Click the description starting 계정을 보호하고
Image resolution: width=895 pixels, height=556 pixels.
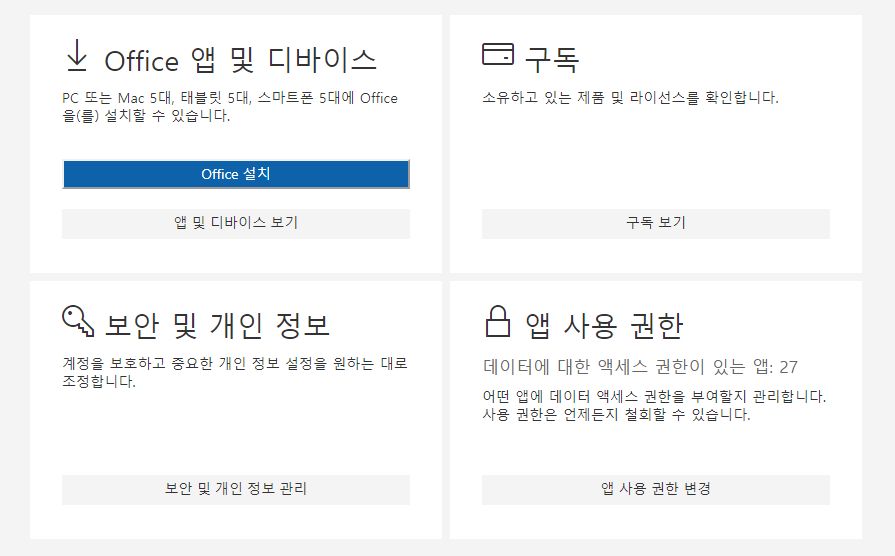235,372
